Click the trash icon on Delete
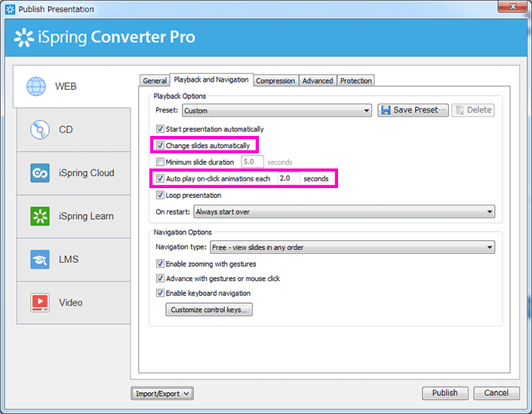The image size is (532, 414). (x=460, y=110)
